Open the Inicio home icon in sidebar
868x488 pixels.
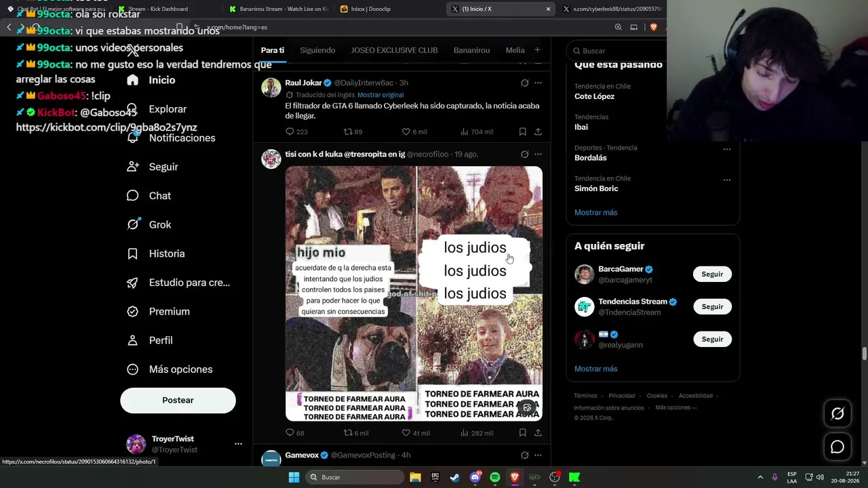(x=133, y=80)
